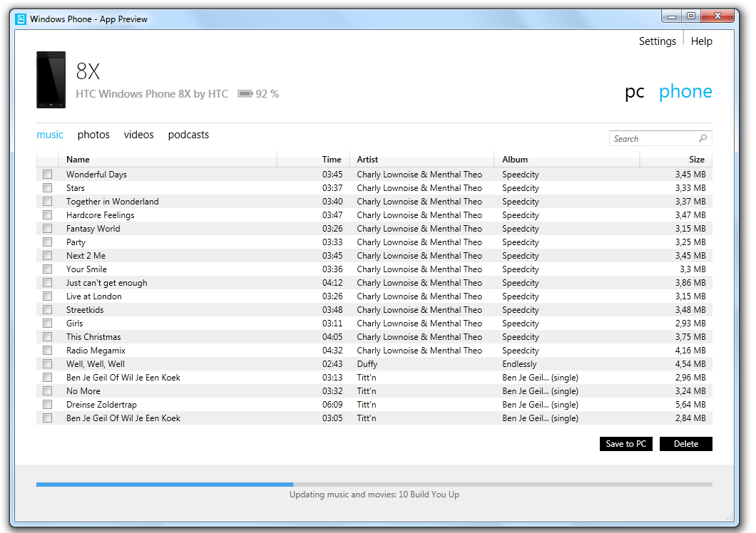756x533 pixels.
Task: Check the Your Smile checkbox
Action: [x=47, y=269]
